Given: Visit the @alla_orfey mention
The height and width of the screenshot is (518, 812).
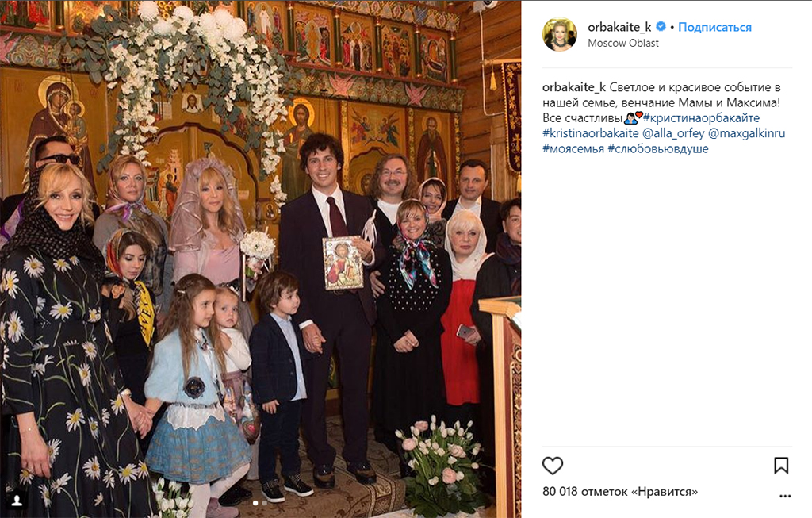Looking at the screenshot, I should 673,133.
